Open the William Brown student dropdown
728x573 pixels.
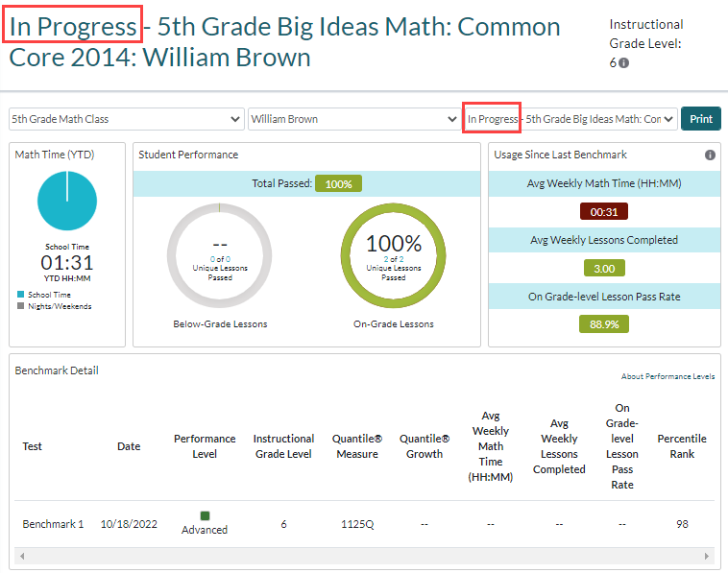[x=354, y=119]
